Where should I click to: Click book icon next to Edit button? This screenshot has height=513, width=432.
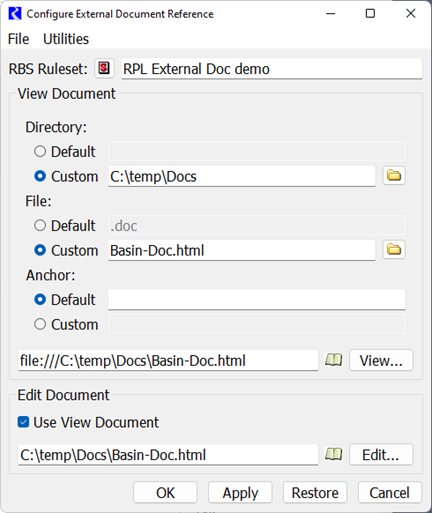[333, 454]
